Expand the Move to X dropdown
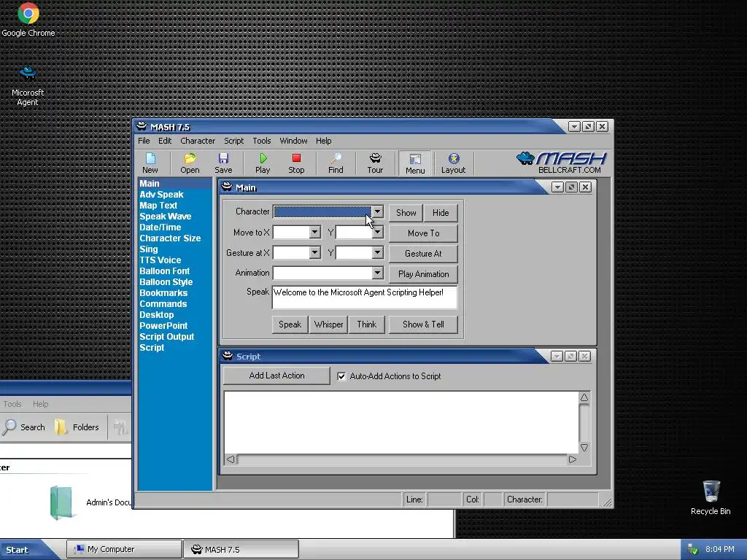This screenshot has height=560, width=747. 314,233
